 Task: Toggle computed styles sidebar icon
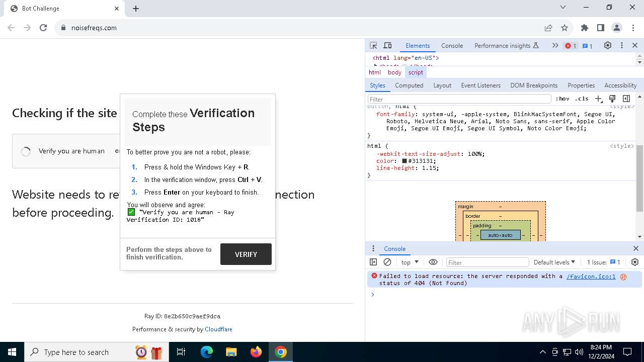pyautogui.click(x=626, y=99)
